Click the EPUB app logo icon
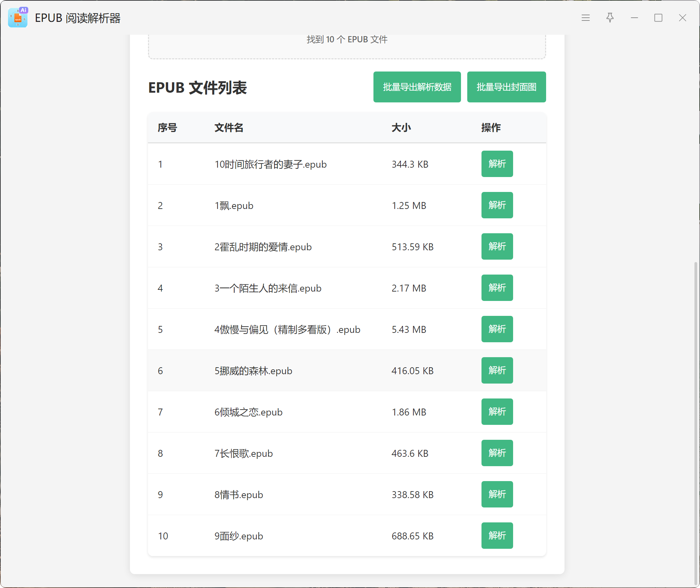 pyautogui.click(x=18, y=18)
